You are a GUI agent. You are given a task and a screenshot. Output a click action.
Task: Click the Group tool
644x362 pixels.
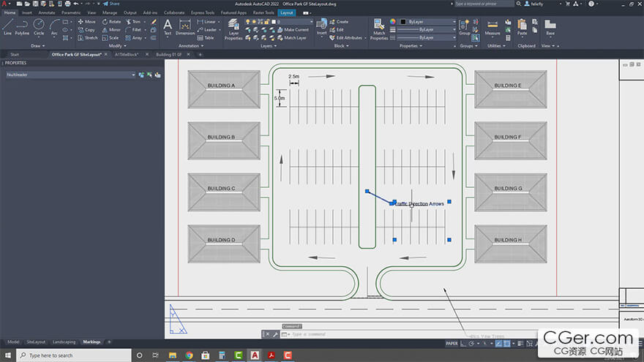465,27
